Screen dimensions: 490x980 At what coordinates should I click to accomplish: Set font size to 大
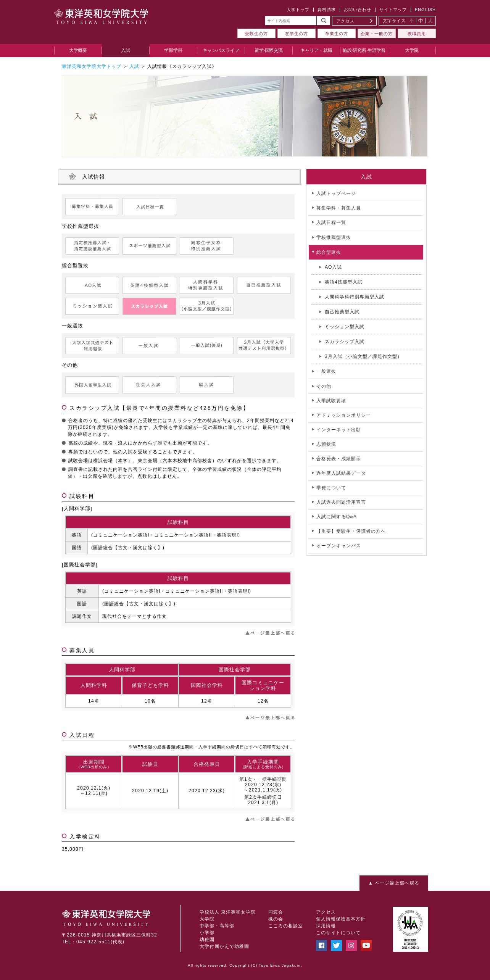tap(430, 21)
